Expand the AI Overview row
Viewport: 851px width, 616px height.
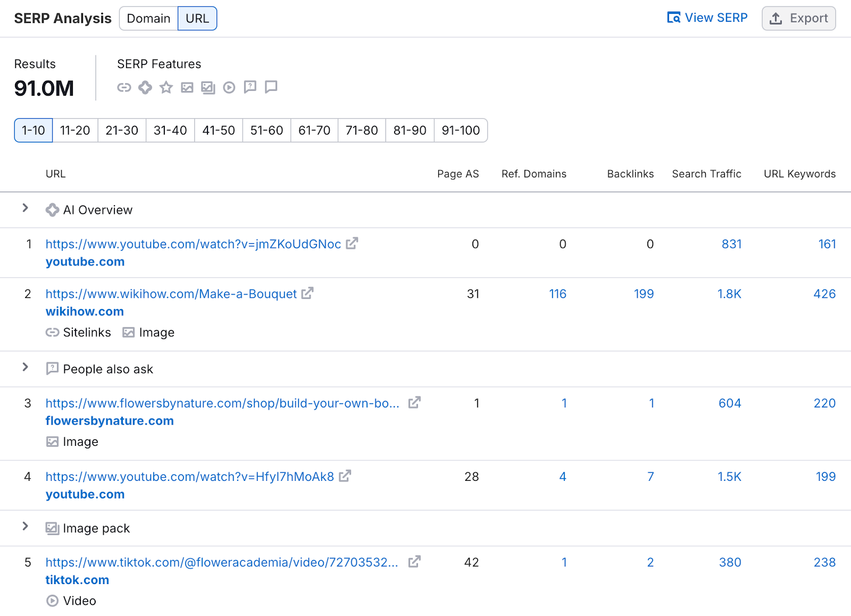26,209
